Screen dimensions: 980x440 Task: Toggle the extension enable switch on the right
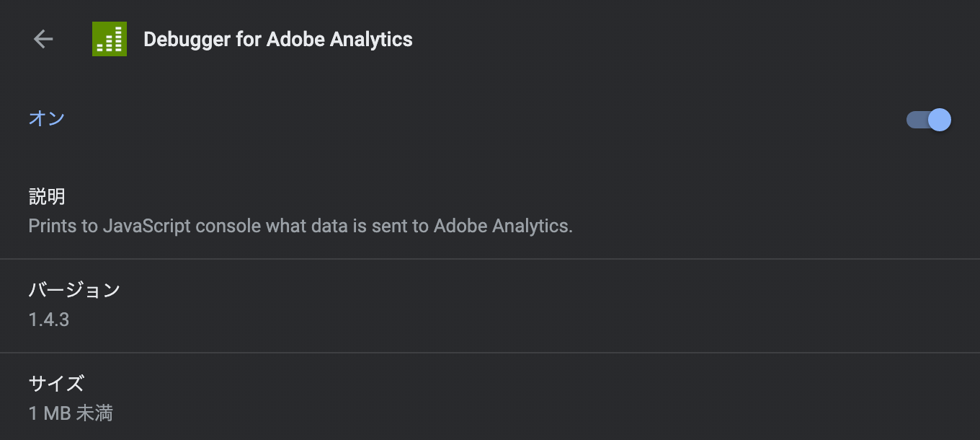(x=927, y=120)
